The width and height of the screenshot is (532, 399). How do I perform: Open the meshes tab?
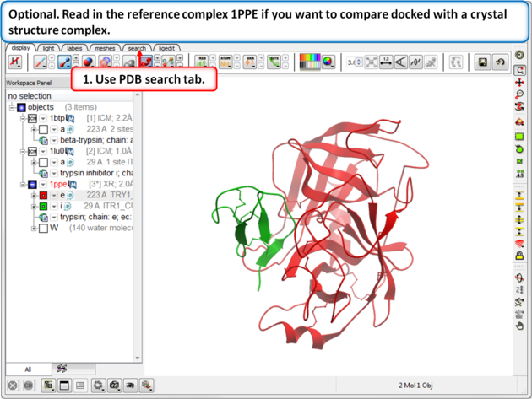[105, 48]
